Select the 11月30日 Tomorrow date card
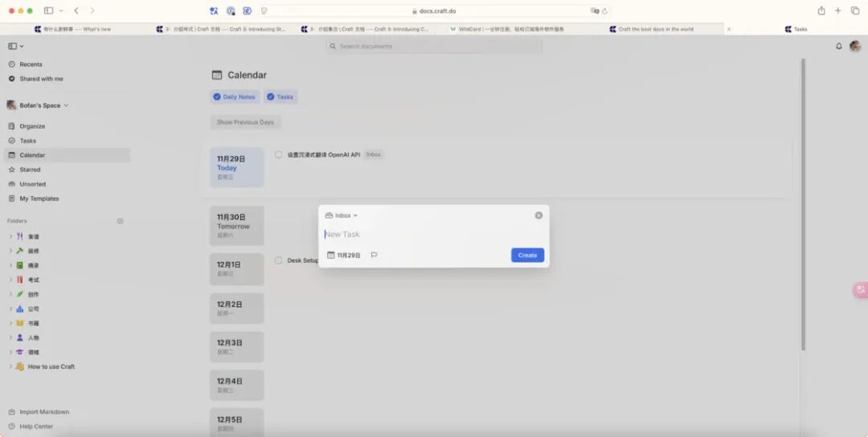Screen dimensions: 868x437 click(x=236, y=226)
